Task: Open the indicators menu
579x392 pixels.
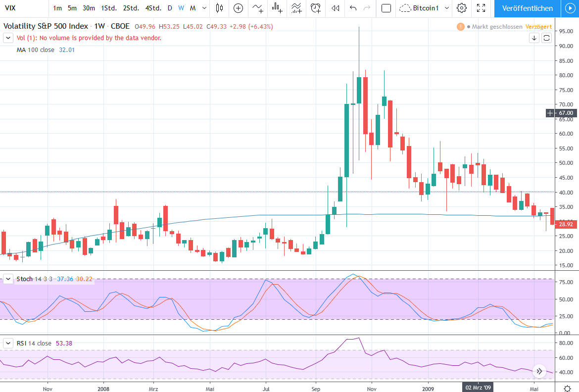Action: [x=258, y=8]
